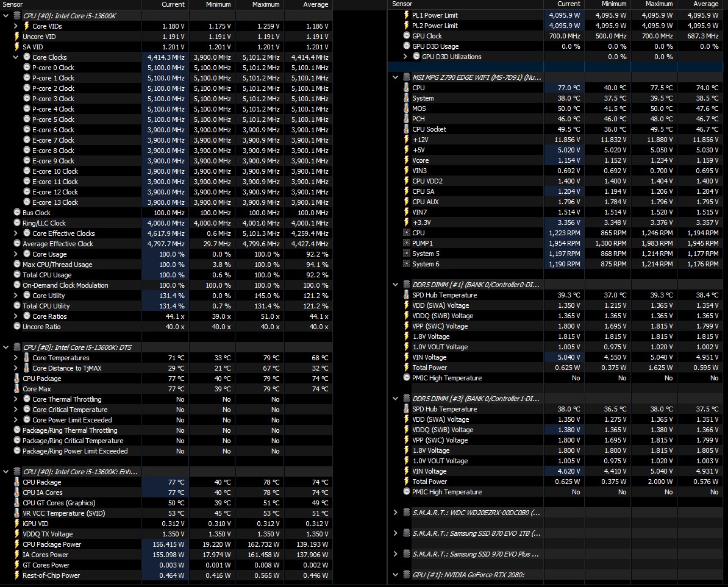
Task: Click the fan icon beside PUMP1
Action: (407, 243)
